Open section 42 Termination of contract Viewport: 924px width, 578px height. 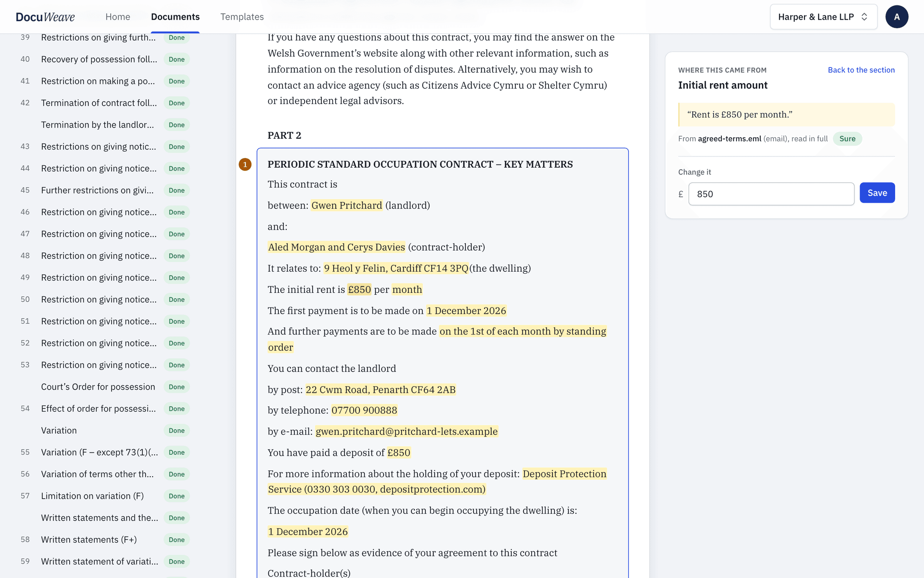pos(105,103)
